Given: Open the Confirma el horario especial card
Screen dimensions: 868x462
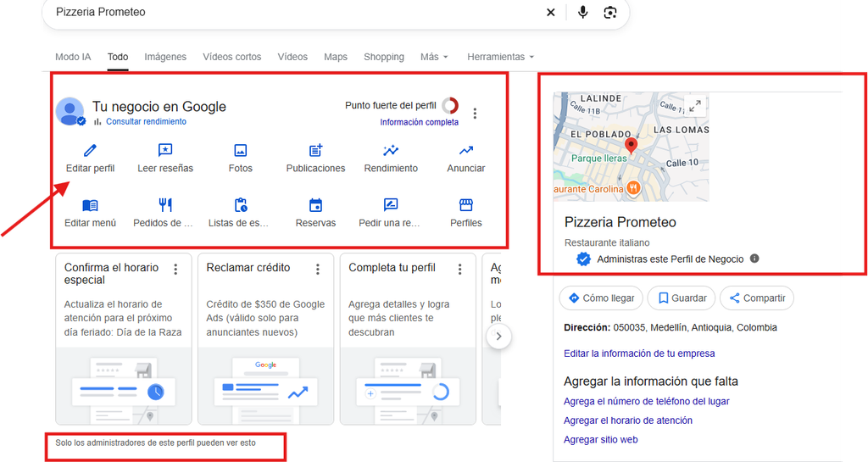Looking at the screenshot, I should click(x=124, y=338).
